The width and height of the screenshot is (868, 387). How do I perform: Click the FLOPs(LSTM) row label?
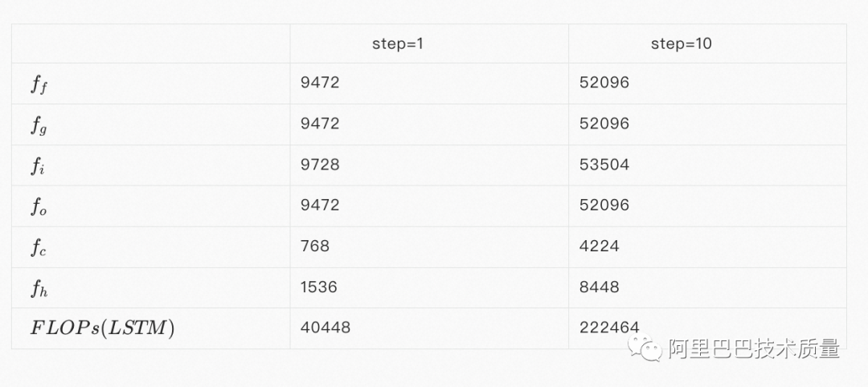tap(102, 328)
